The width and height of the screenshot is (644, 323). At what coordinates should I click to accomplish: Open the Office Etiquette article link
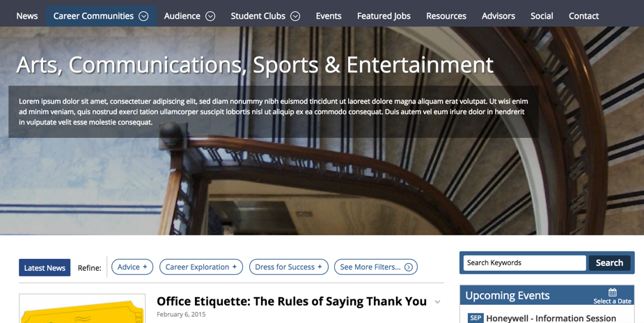tap(291, 301)
